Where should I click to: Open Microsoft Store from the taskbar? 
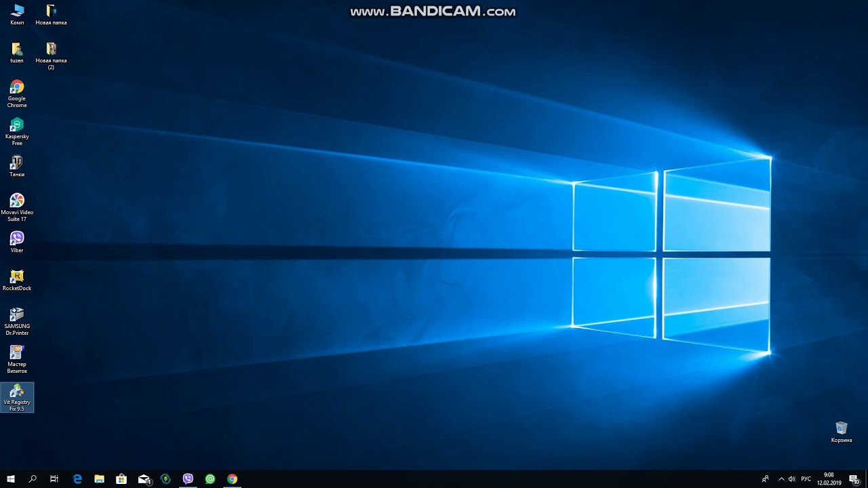tap(121, 479)
